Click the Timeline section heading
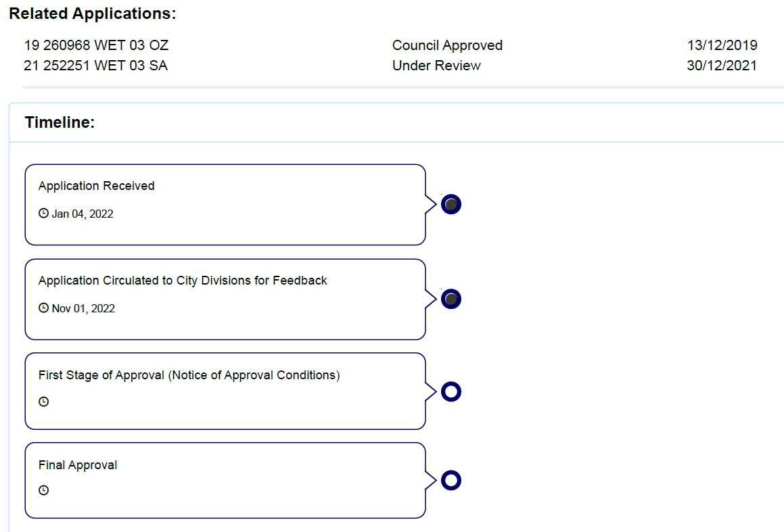 point(60,122)
